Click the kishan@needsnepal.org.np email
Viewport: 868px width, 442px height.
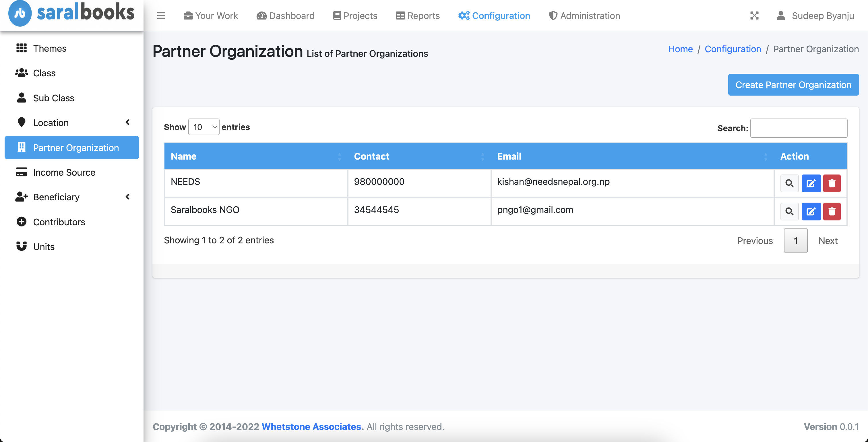pos(553,182)
